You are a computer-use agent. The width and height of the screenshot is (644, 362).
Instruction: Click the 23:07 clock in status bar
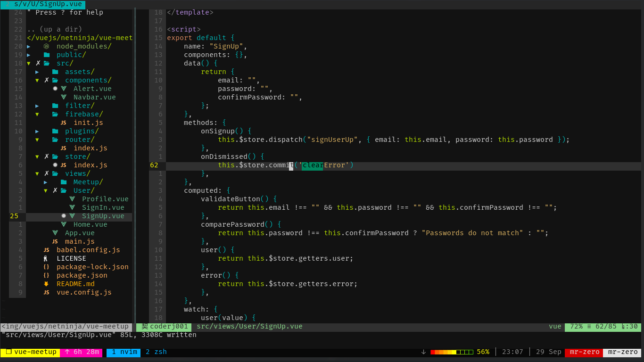[512, 352]
